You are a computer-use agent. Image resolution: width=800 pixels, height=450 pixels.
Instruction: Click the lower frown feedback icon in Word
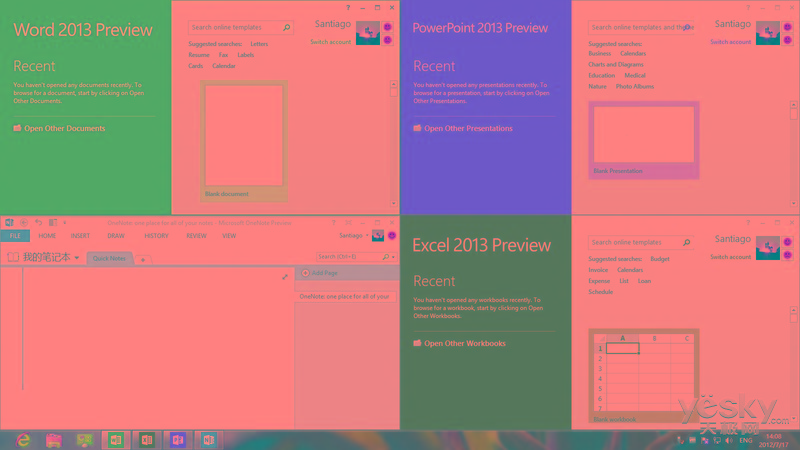pyautogui.click(x=388, y=40)
